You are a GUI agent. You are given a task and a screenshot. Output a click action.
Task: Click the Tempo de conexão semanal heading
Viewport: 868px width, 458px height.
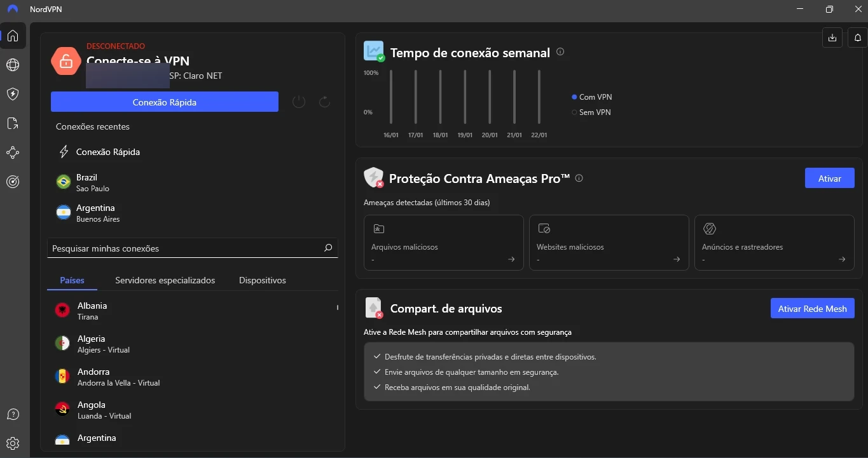click(470, 53)
